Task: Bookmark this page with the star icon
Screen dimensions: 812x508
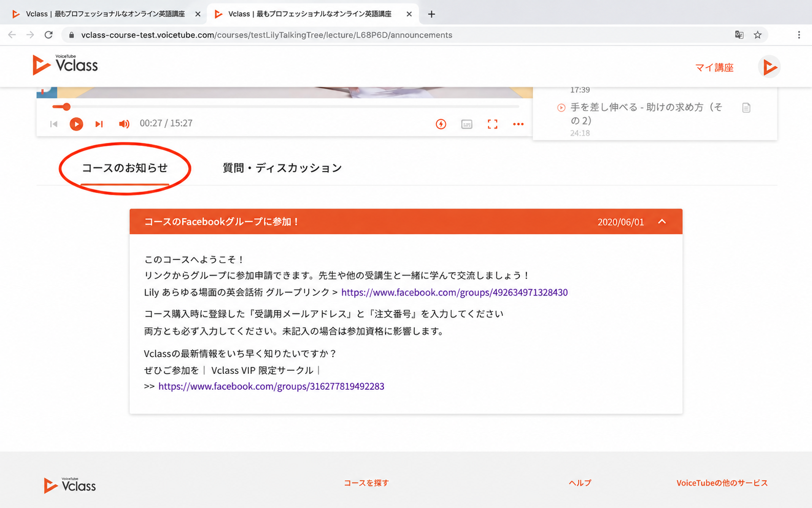Action: pyautogui.click(x=758, y=35)
